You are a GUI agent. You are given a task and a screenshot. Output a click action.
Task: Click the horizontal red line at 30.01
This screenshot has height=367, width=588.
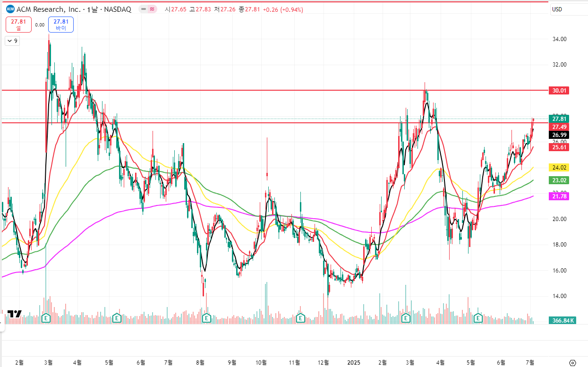[x=274, y=90]
